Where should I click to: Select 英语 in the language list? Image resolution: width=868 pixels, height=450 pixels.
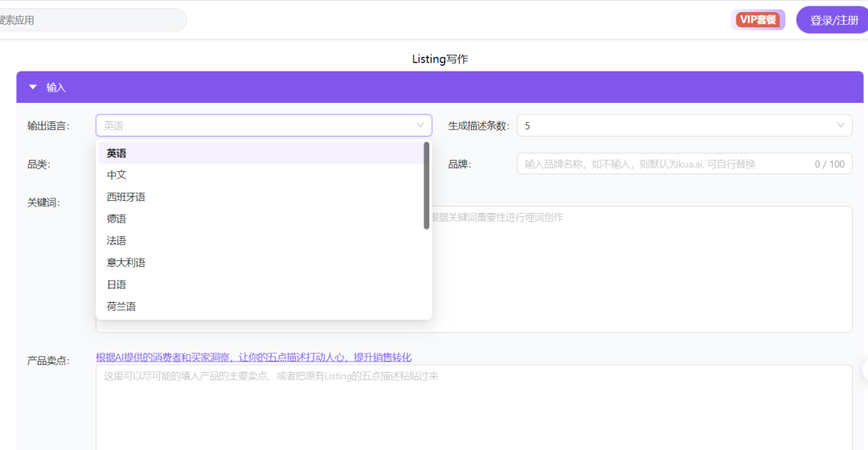coord(260,153)
